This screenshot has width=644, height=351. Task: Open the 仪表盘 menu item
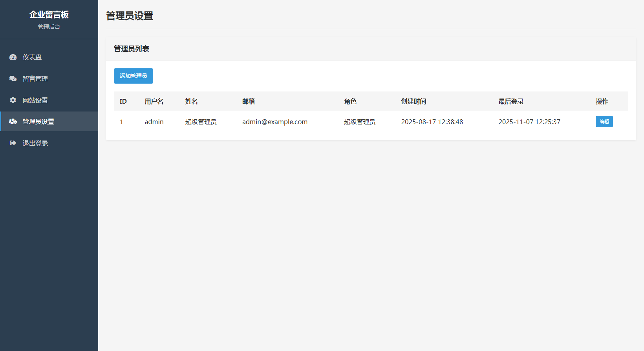coord(32,57)
